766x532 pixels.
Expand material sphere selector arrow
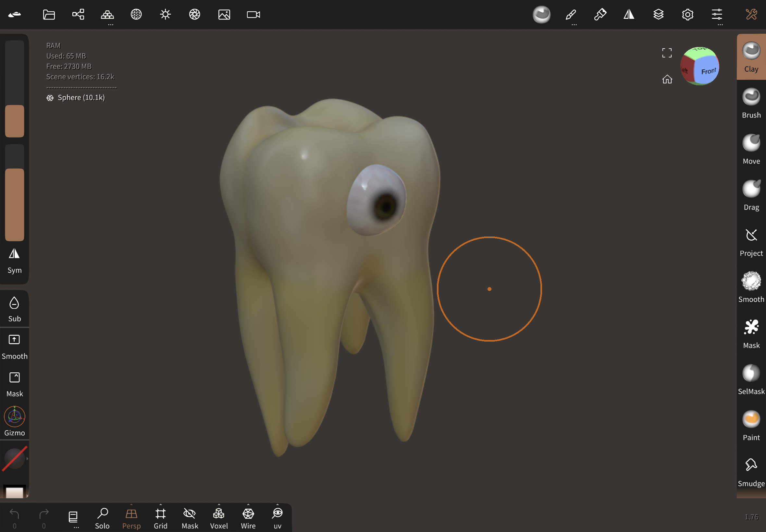27,459
